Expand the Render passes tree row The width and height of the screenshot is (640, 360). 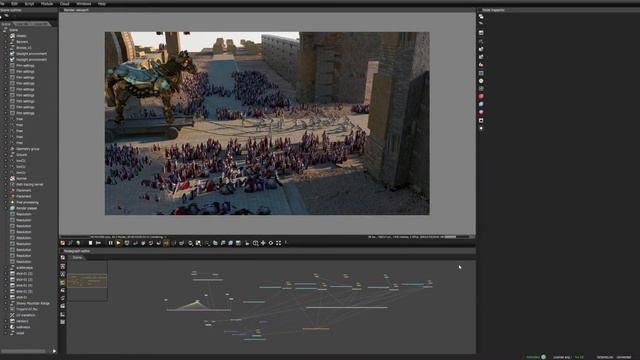[x=6, y=208]
